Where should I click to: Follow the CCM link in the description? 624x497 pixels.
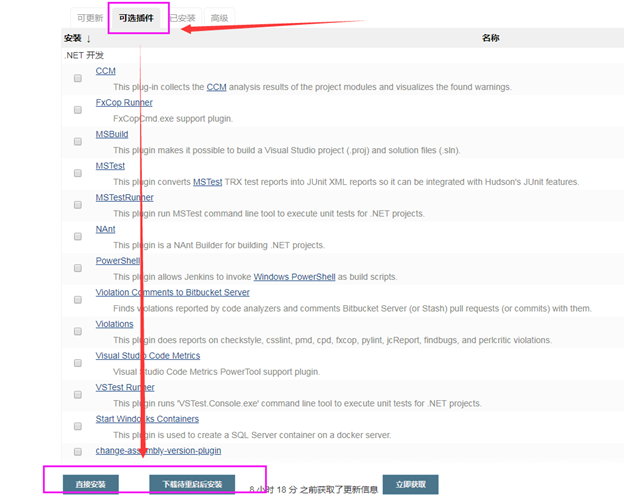[216, 87]
